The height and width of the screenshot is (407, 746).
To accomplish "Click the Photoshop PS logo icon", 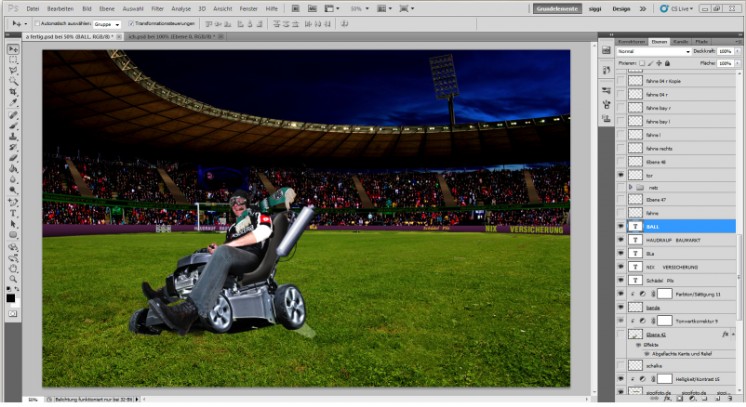I will [11, 8].
